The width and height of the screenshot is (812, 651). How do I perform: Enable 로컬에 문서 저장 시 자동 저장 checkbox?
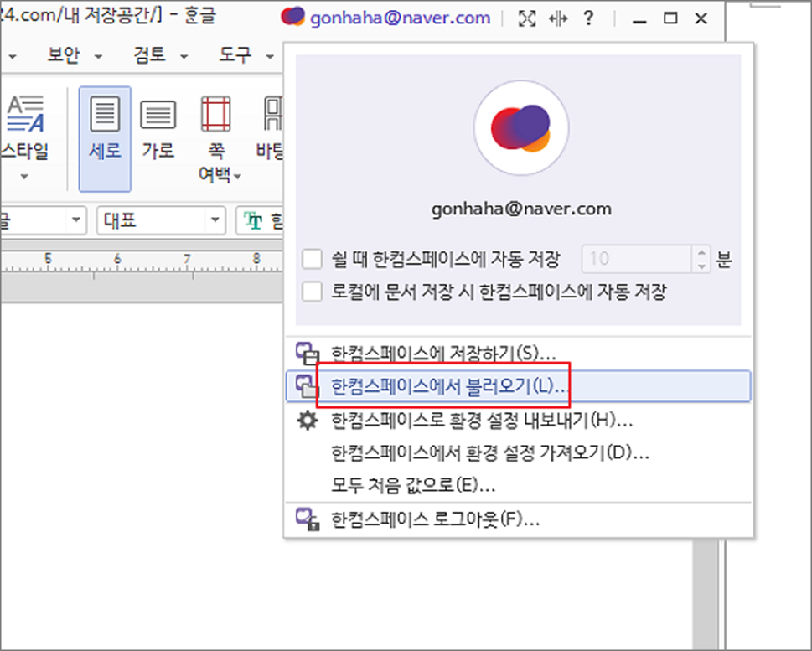pos(312,292)
